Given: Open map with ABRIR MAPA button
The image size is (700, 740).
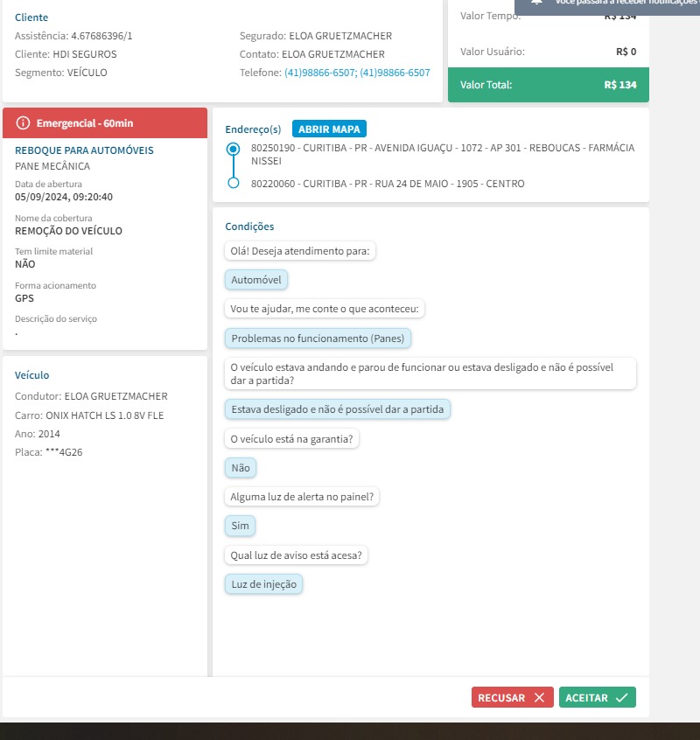Looking at the screenshot, I should click(329, 129).
